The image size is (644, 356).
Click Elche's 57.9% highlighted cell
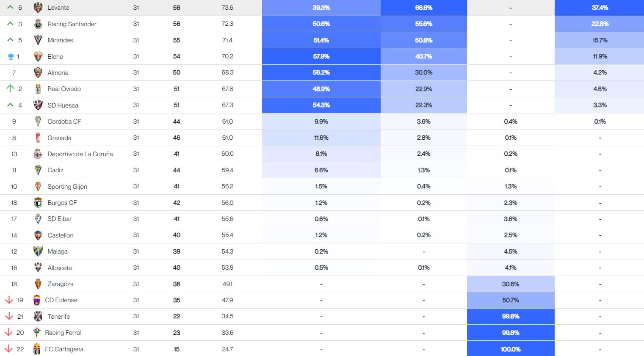click(321, 56)
